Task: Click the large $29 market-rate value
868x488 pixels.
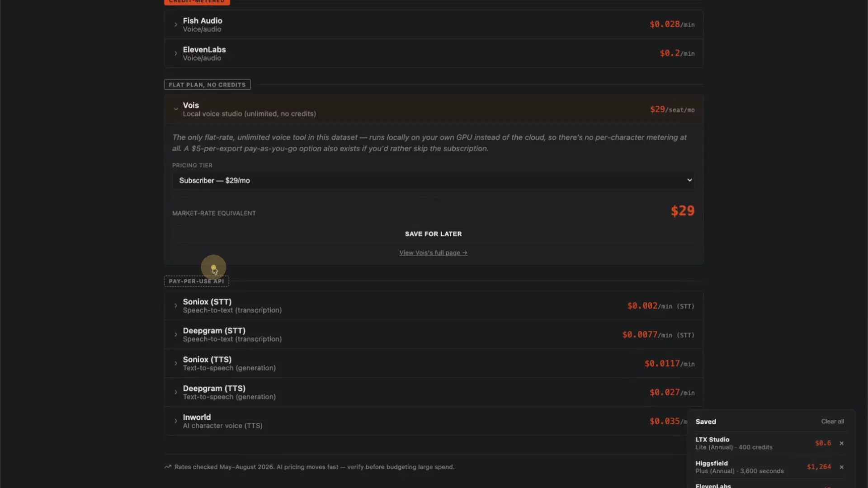Action: coord(683,211)
